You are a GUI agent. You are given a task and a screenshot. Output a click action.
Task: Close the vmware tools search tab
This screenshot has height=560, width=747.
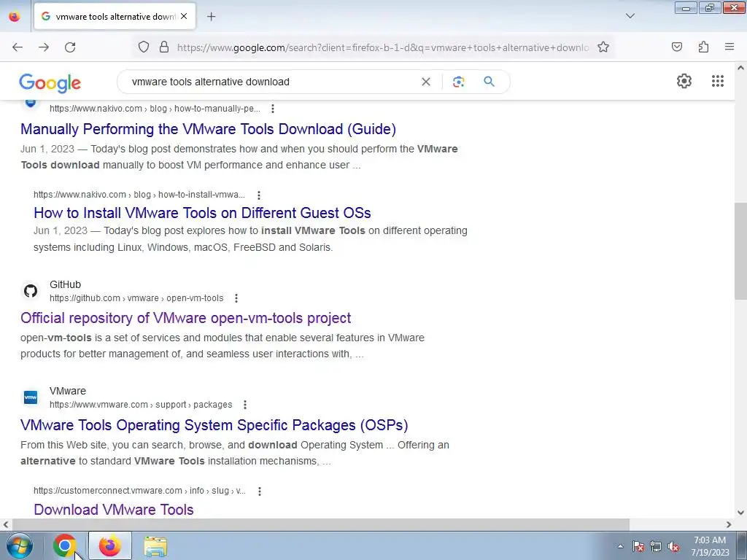point(184,16)
